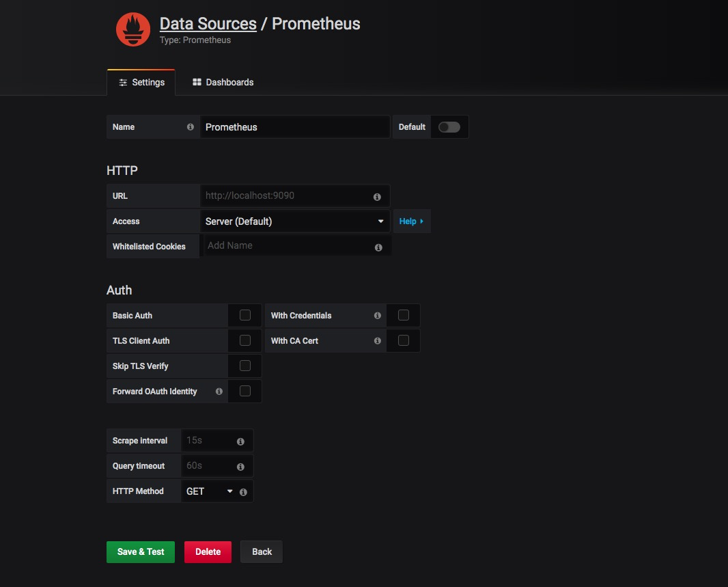Click the green Save & Test button
Viewport: 728px width, 587px height.
click(141, 552)
